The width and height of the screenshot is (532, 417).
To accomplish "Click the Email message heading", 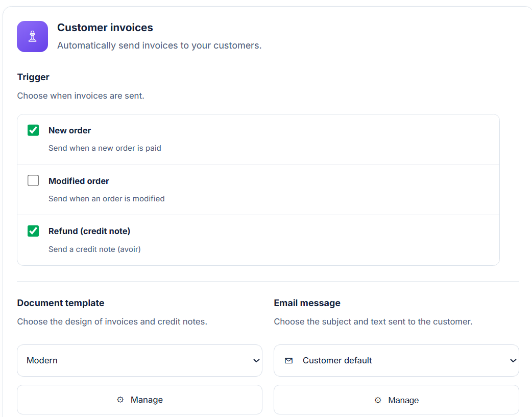I will click(x=307, y=303).
